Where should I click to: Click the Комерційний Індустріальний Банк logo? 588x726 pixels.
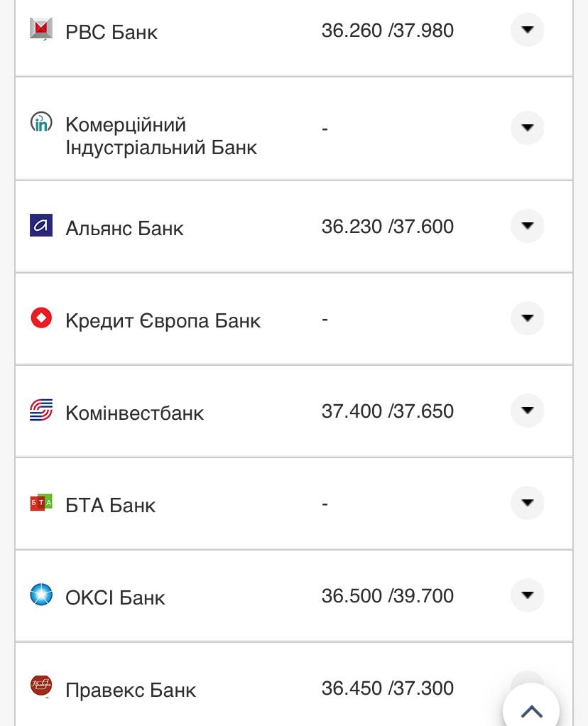41,121
